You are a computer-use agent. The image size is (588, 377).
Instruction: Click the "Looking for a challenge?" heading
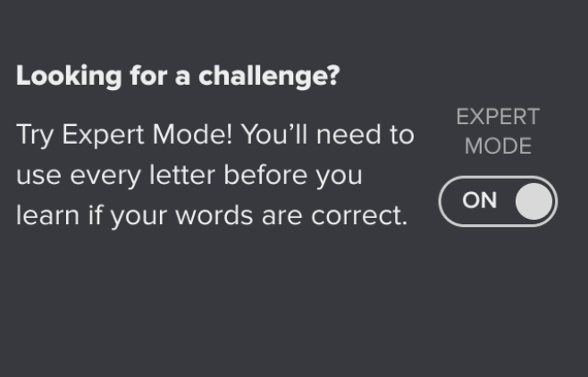pos(178,77)
